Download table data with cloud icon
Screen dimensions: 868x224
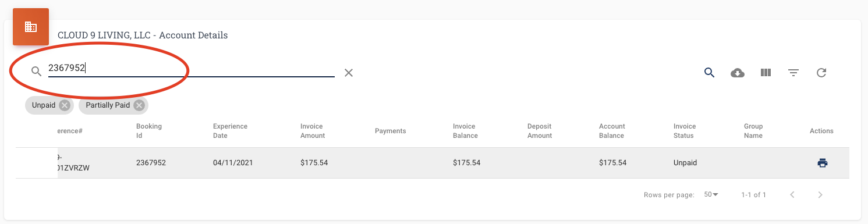[x=738, y=73]
